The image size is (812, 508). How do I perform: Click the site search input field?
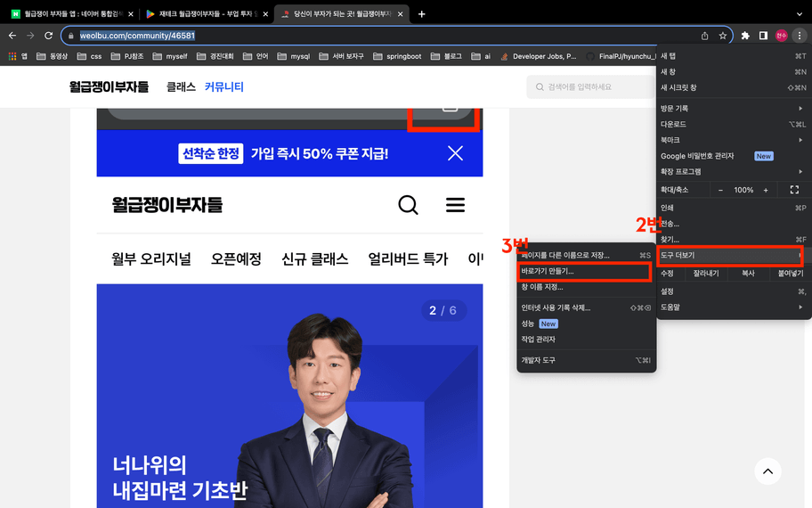(x=591, y=87)
